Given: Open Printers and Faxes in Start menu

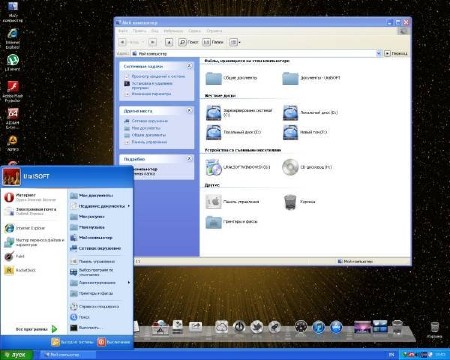Looking at the screenshot, I should click(92, 293).
